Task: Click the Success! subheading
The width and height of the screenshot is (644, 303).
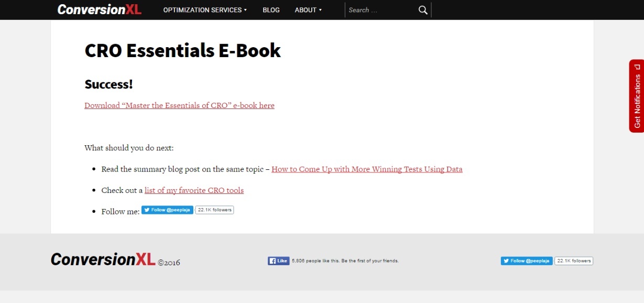Action: (108, 84)
